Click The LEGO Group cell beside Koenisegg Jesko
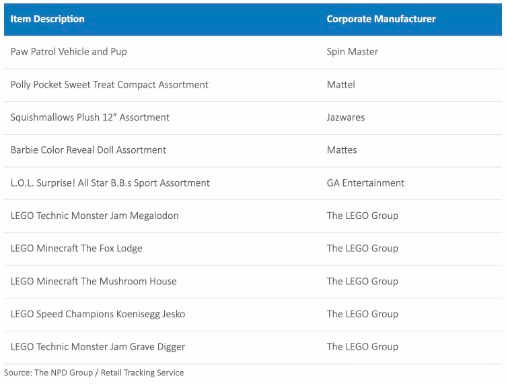This screenshot has width=508, height=384. [x=363, y=314]
